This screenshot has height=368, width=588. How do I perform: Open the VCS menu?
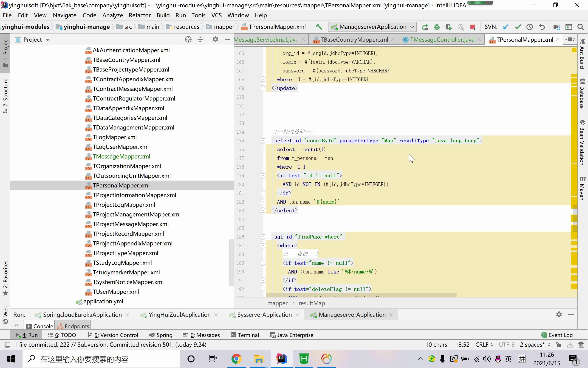pos(216,15)
